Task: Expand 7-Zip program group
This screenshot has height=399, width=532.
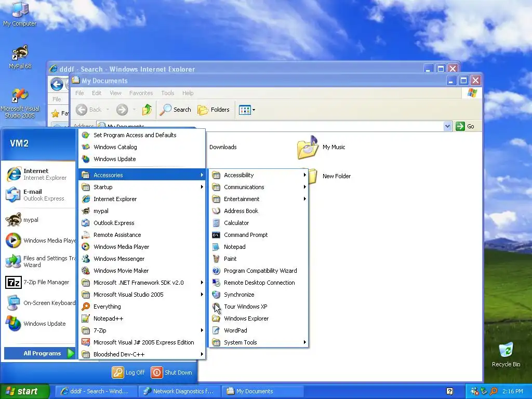Action: (x=142, y=330)
